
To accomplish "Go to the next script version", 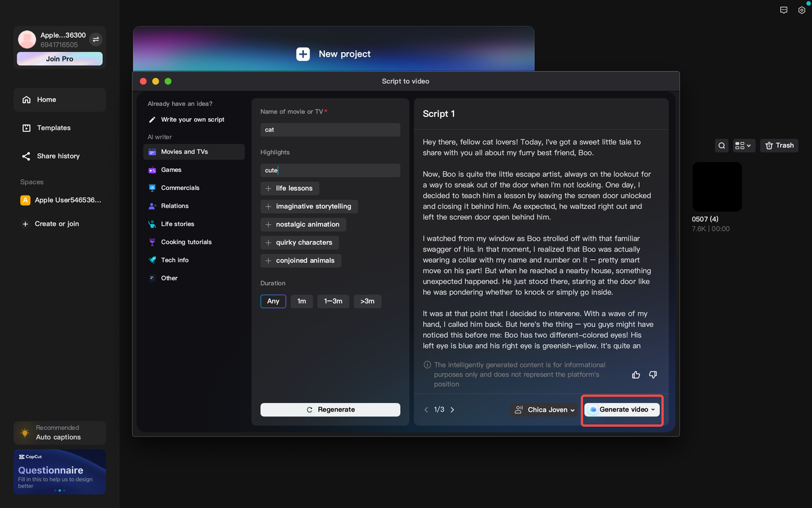I will coord(452,410).
